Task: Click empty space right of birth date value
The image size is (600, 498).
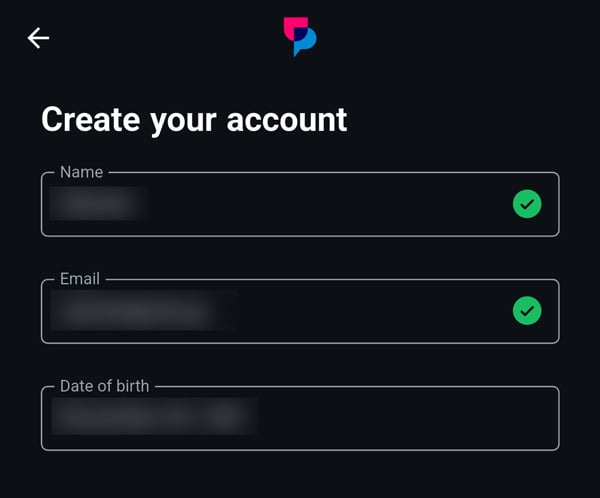Action: pyautogui.click(x=410, y=418)
